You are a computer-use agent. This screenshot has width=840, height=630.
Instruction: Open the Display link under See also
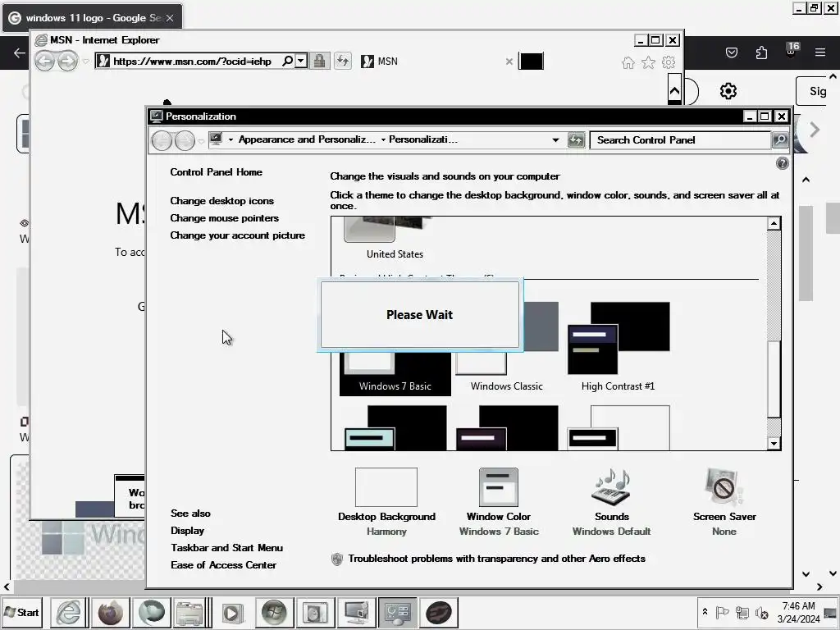187,531
